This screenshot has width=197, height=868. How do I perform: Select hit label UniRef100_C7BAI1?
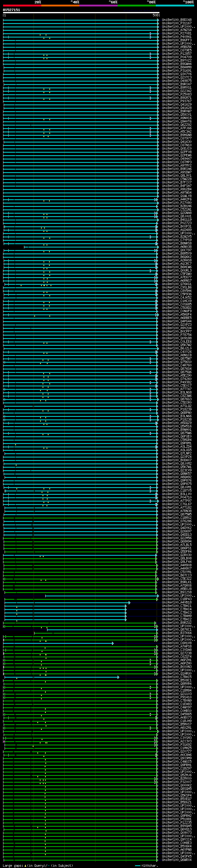(x=177, y=606)
